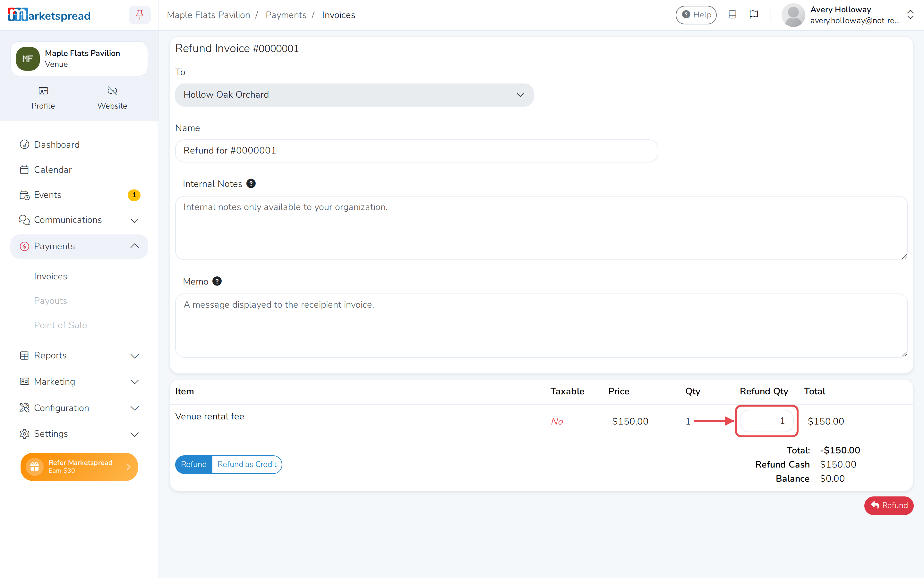Click the flag icon in header
The height and width of the screenshot is (578, 924).
(x=754, y=15)
